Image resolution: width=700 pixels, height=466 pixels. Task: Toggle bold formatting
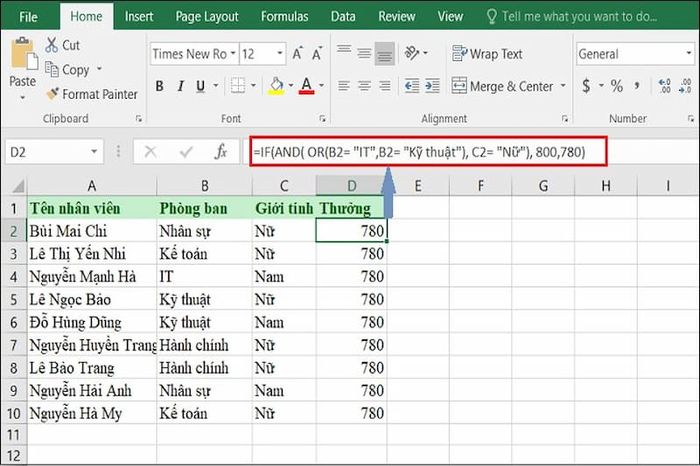[x=159, y=86]
